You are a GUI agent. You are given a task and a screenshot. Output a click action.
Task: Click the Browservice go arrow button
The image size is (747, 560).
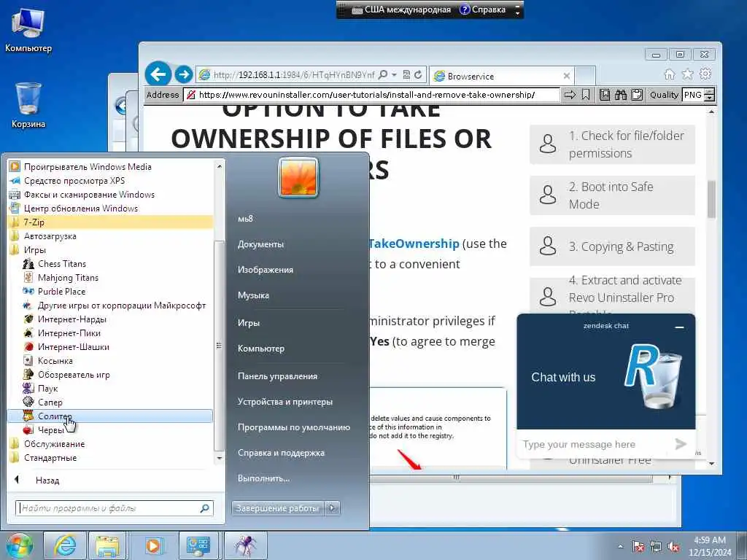click(570, 95)
